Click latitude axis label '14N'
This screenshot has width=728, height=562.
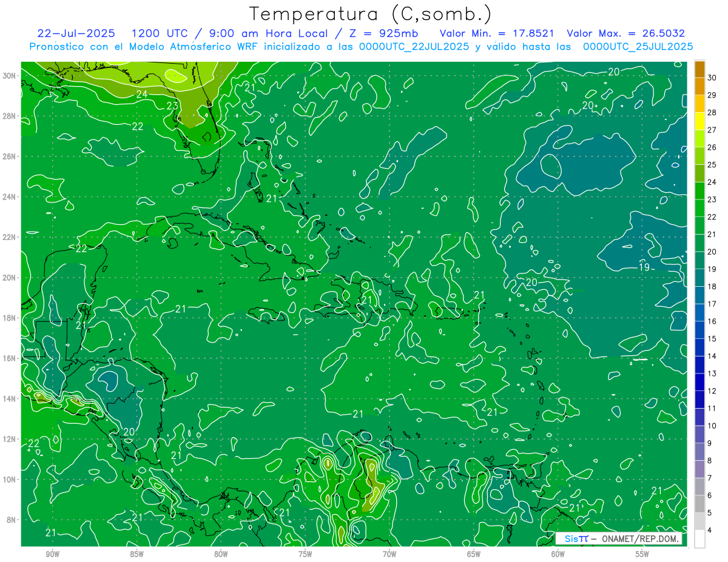pyautogui.click(x=9, y=399)
